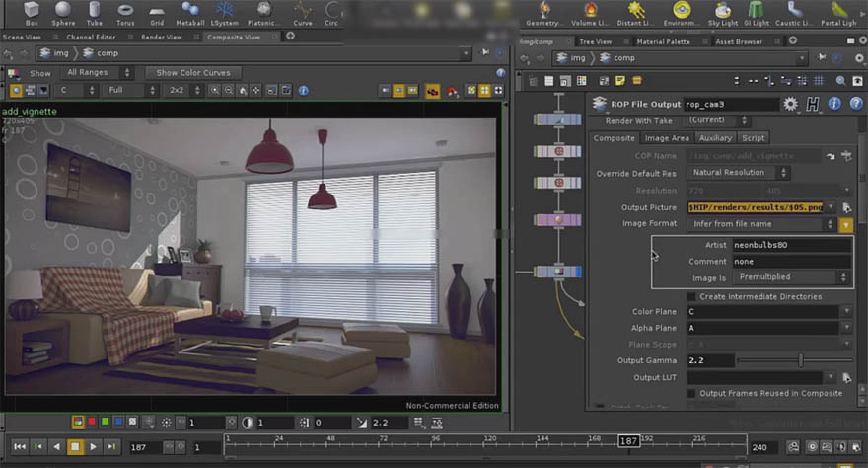Screen dimensions: 868x468
Task: Select the Curve shelf tool
Action: coord(302,13)
